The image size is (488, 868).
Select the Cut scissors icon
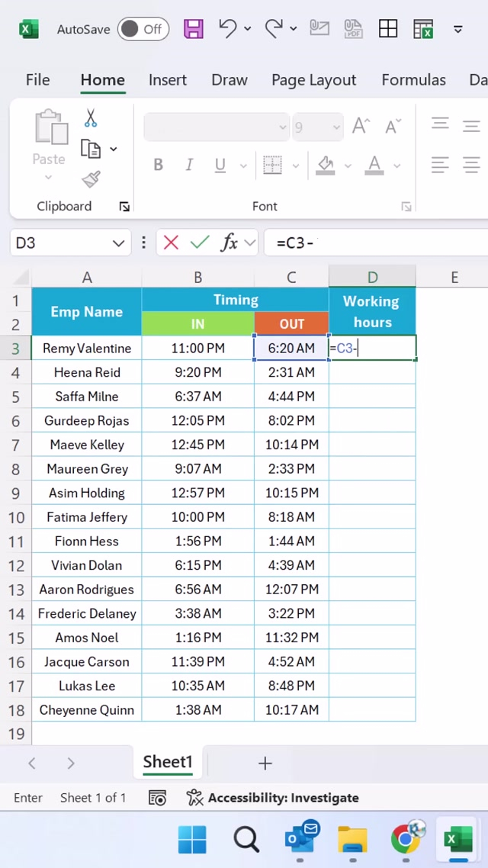[91, 118]
